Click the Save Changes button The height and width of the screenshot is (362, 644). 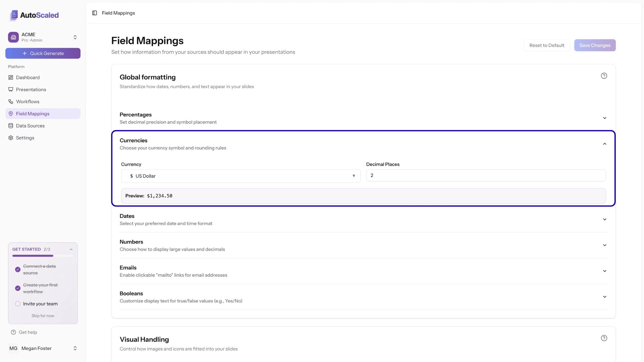point(595,45)
